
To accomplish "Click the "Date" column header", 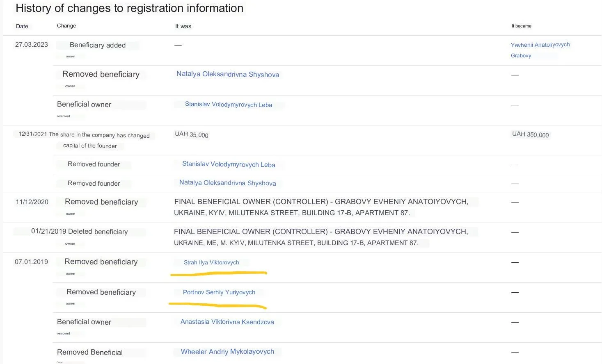I will pos(22,26).
